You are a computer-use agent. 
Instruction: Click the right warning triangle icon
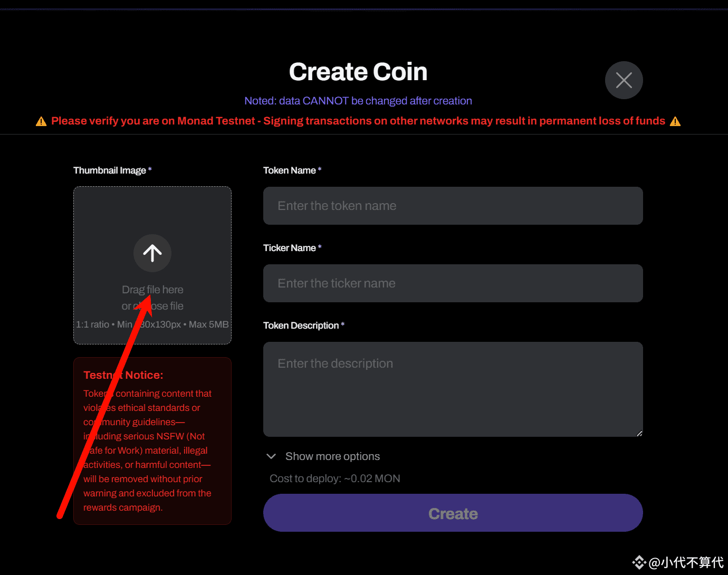(x=675, y=121)
